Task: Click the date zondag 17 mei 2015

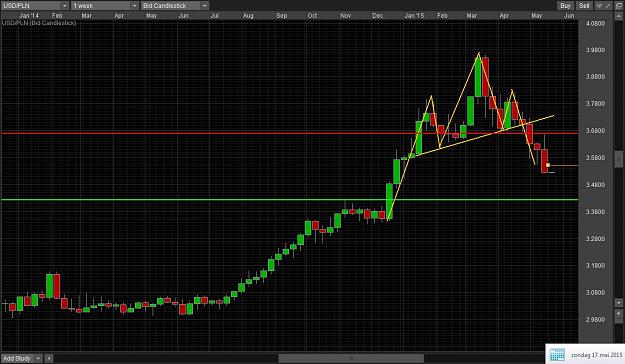Action: click(x=596, y=355)
